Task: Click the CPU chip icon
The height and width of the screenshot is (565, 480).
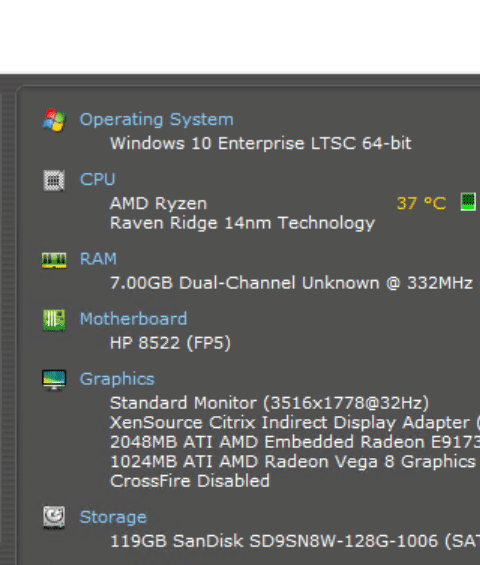Action: (x=54, y=181)
